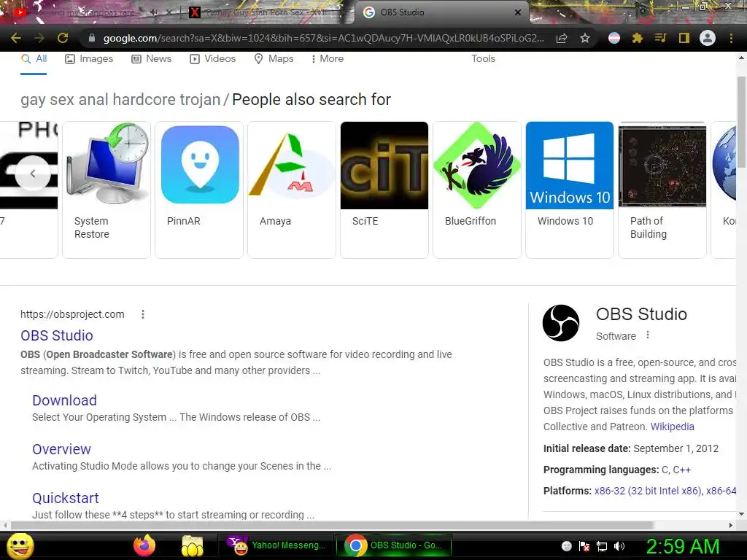Toggle the Chrome side panel icon
The image size is (747, 560).
point(684,38)
